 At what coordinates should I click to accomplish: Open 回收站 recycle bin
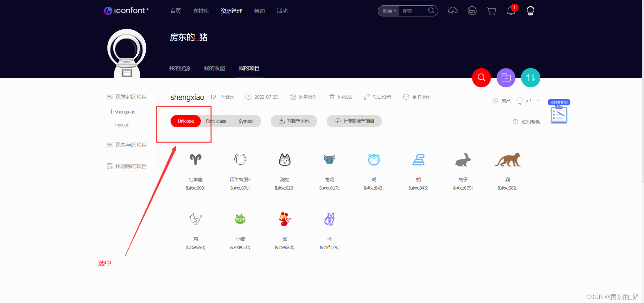[x=340, y=97]
